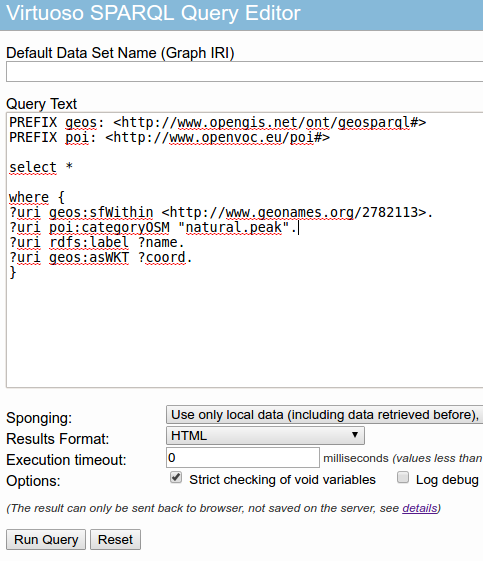Click the closing brace line of query
Screen dimensions: 483x561
coord(13,273)
